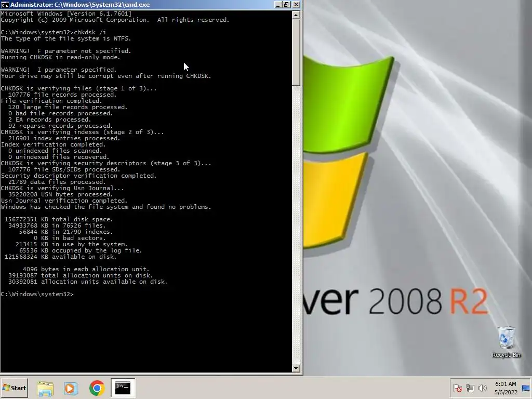The height and width of the screenshot is (399, 532).
Task: Click '35220208 USN bytes processed.' line
Action: 60,194
